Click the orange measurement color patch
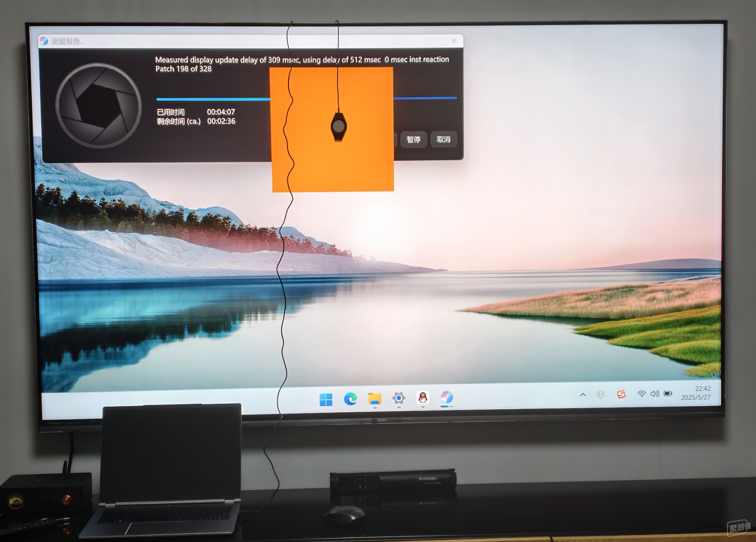756x542 pixels. click(x=332, y=129)
